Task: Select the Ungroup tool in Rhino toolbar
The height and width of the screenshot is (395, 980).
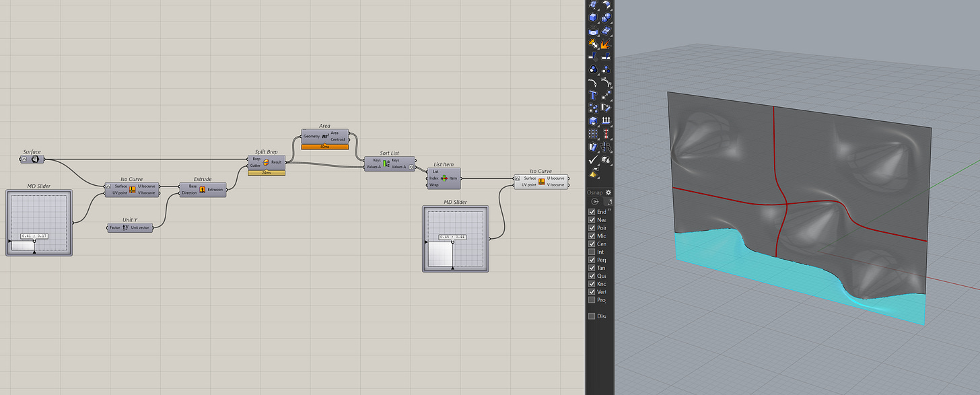Action: [606, 69]
